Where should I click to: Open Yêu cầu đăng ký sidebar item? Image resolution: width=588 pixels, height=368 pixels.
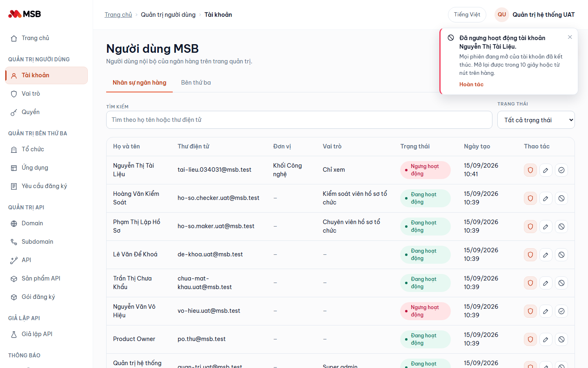[x=47, y=186]
